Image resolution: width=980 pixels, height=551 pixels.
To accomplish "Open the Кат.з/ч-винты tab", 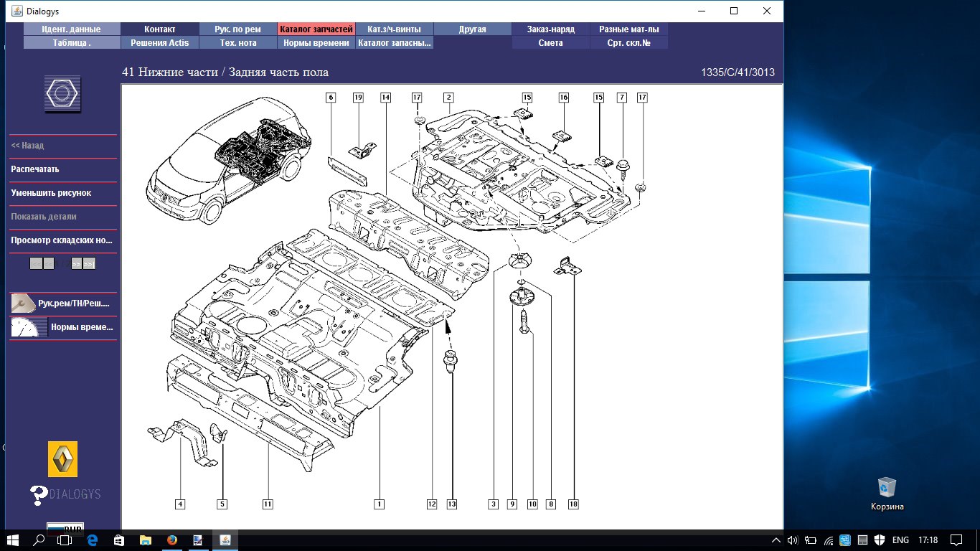I will [x=395, y=29].
